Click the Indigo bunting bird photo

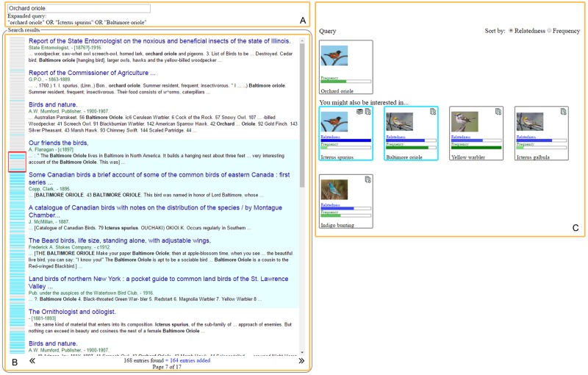334,190
